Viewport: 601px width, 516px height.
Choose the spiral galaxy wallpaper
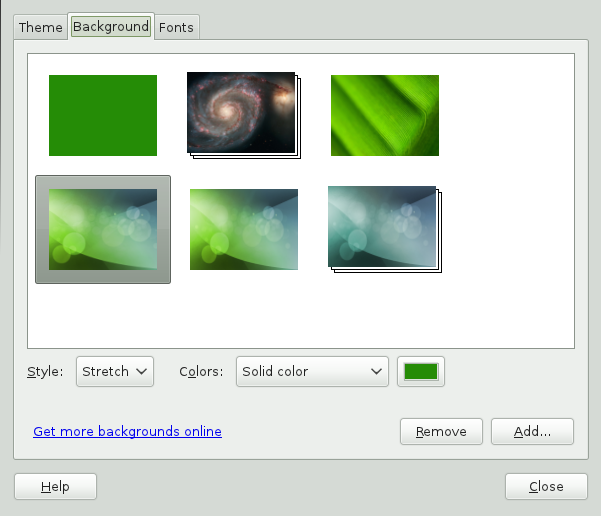click(x=244, y=115)
